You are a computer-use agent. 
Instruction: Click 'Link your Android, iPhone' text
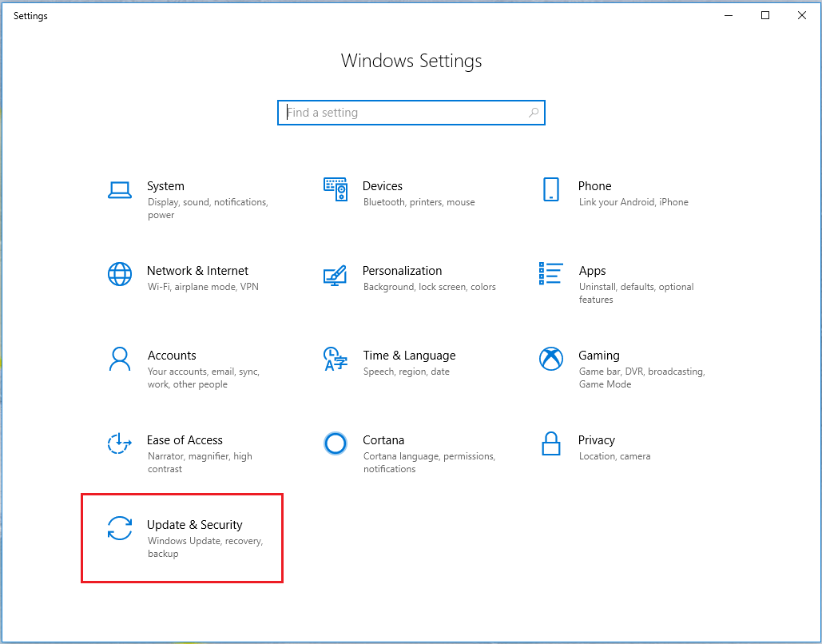tap(633, 202)
